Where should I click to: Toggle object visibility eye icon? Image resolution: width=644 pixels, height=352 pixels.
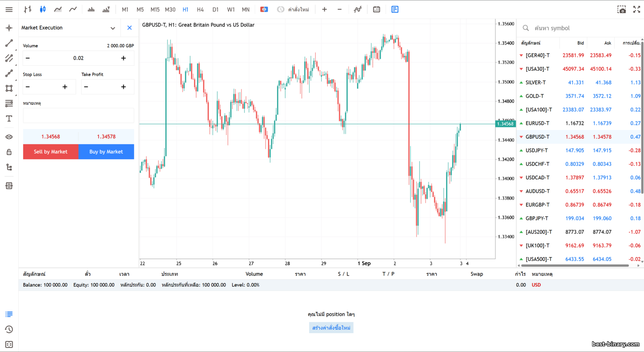[x=9, y=137]
